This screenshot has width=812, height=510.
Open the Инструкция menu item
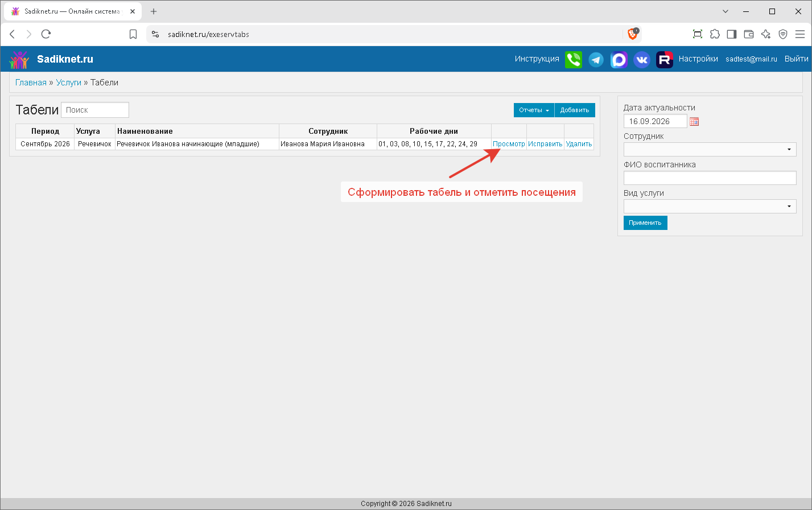tap(537, 59)
